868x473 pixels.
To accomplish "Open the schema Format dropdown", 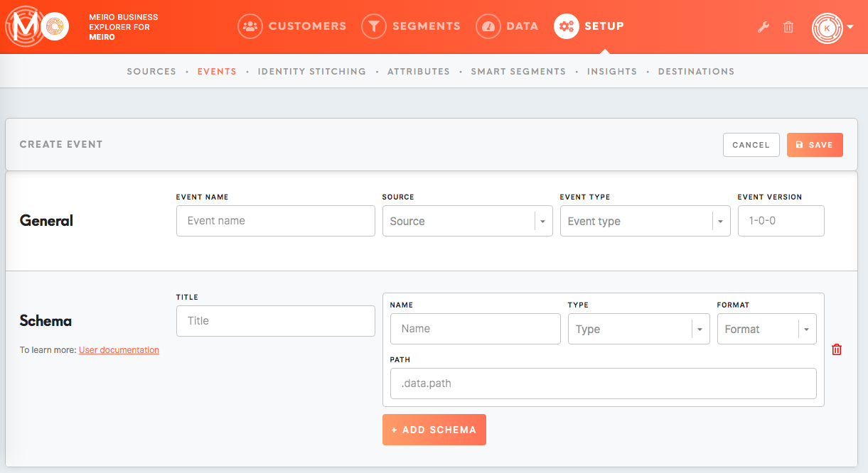I will coord(767,329).
